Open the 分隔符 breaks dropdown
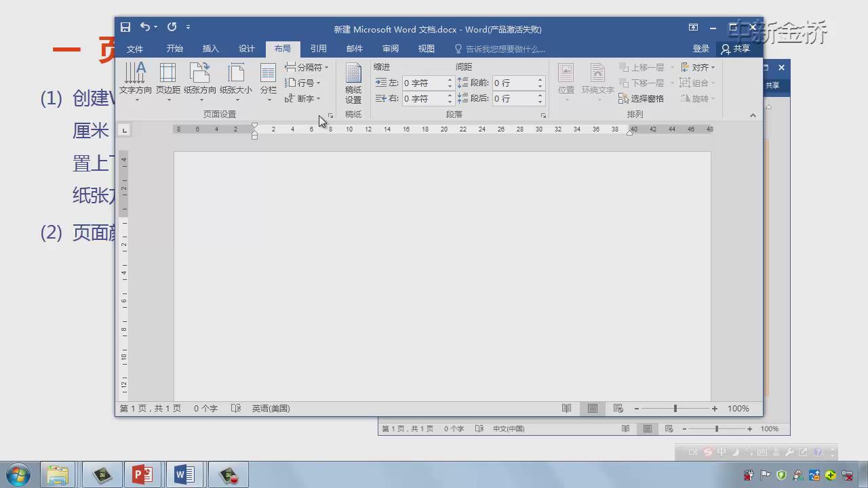This screenshot has height=488, width=868. (307, 67)
